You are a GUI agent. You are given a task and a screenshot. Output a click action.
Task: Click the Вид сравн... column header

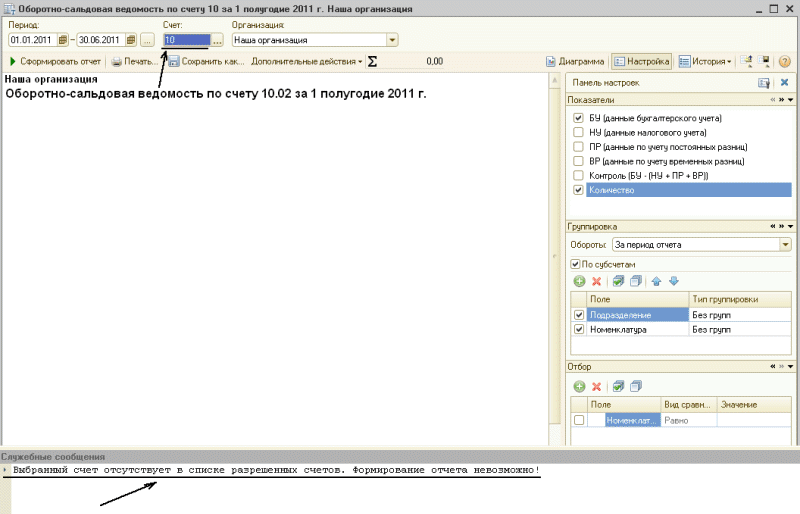pyautogui.click(x=689, y=404)
